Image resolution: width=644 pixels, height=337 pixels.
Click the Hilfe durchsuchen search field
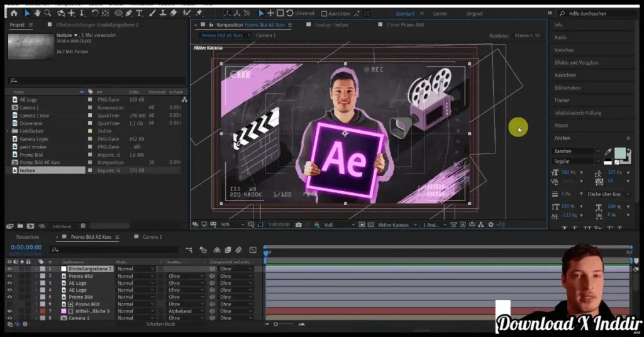tap(597, 14)
